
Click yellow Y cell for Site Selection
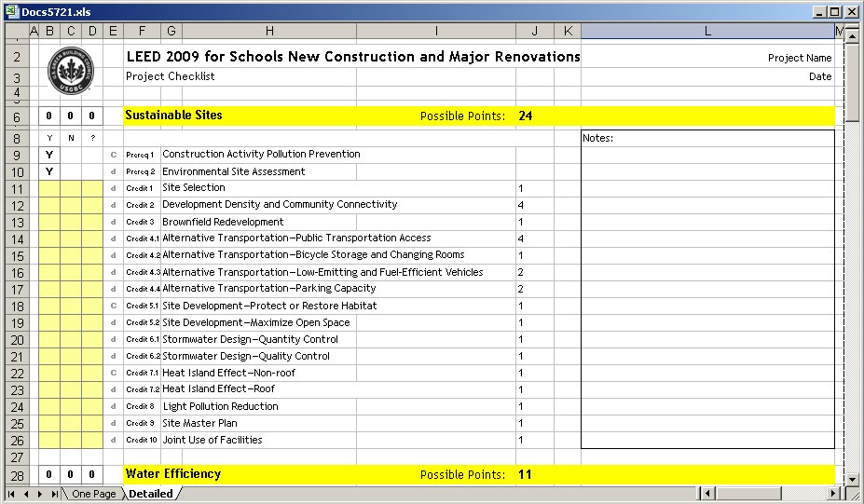click(x=49, y=188)
